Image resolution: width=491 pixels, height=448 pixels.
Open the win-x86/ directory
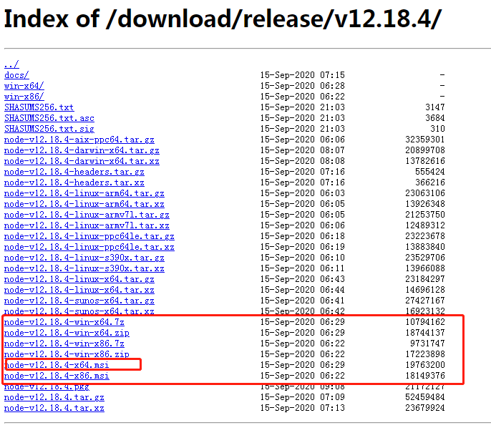click(x=24, y=97)
